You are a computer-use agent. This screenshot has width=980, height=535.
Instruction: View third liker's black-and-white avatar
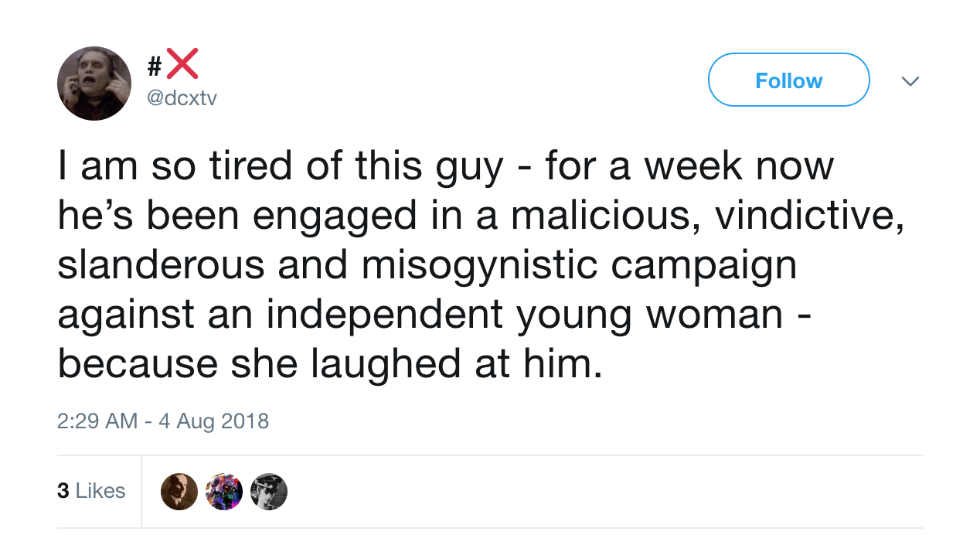pyautogui.click(x=269, y=492)
